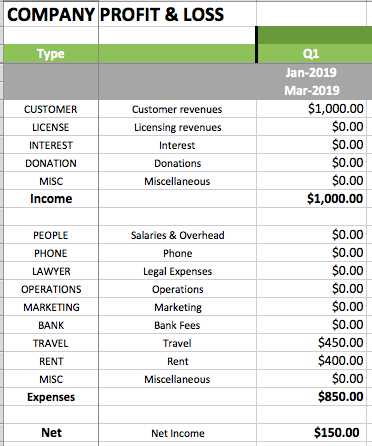372x446 pixels.
Task: Click the Type column header cell
Action: point(51,54)
